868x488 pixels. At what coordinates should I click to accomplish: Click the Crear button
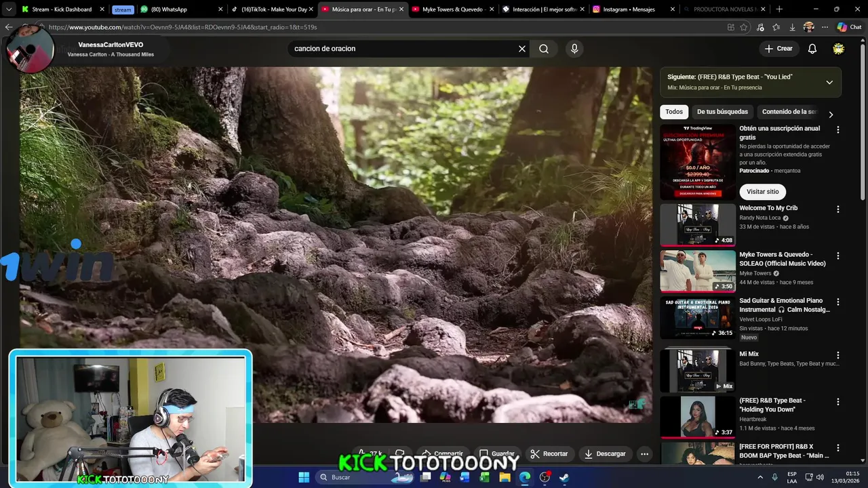click(778, 49)
